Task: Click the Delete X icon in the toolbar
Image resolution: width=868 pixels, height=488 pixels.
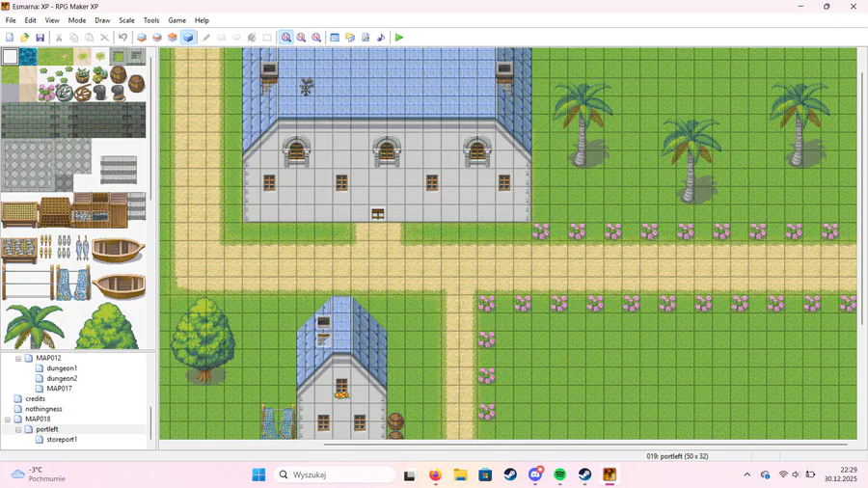Action: 104,38
